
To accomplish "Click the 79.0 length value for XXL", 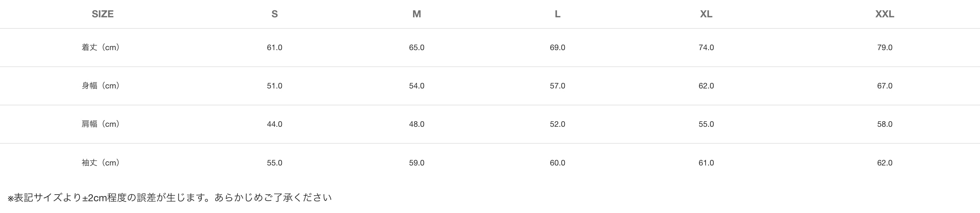I will click(x=885, y=48).
